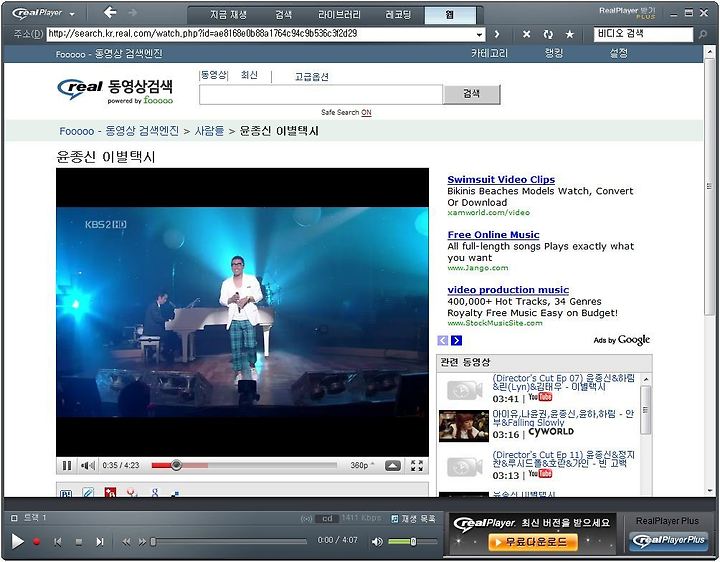
Task: Open the 카테고리 menu
Action: 489,53
